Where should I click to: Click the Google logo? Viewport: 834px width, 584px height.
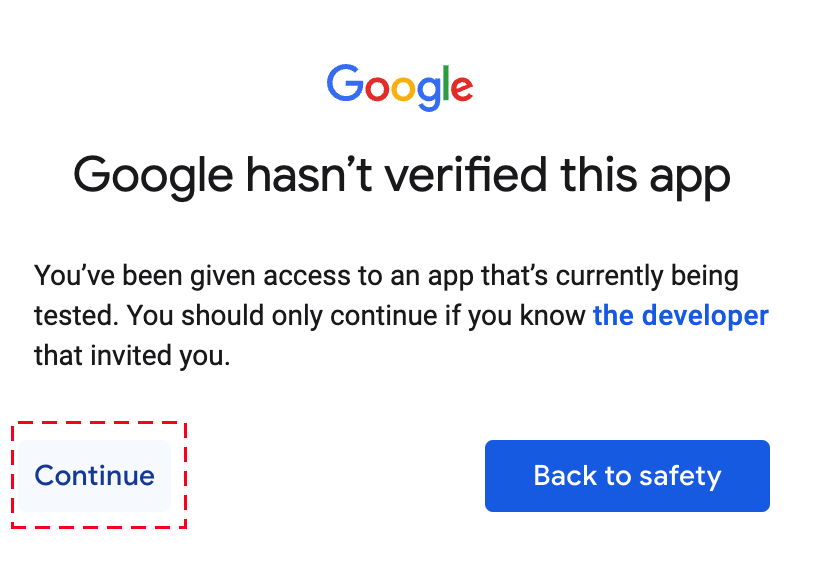point(400,87)
